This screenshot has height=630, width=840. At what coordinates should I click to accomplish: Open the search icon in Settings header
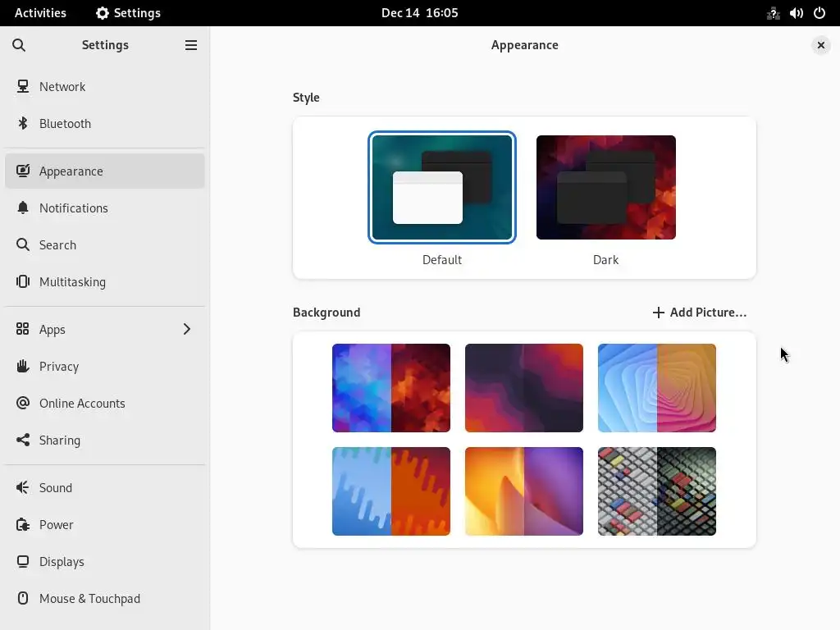point(19,45)
